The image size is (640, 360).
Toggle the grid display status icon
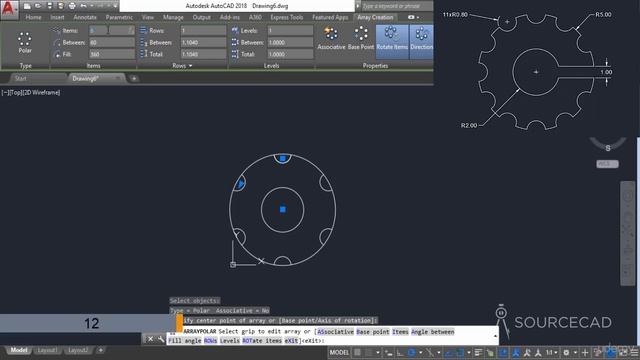pyautogui.click(x=358, y=352)
